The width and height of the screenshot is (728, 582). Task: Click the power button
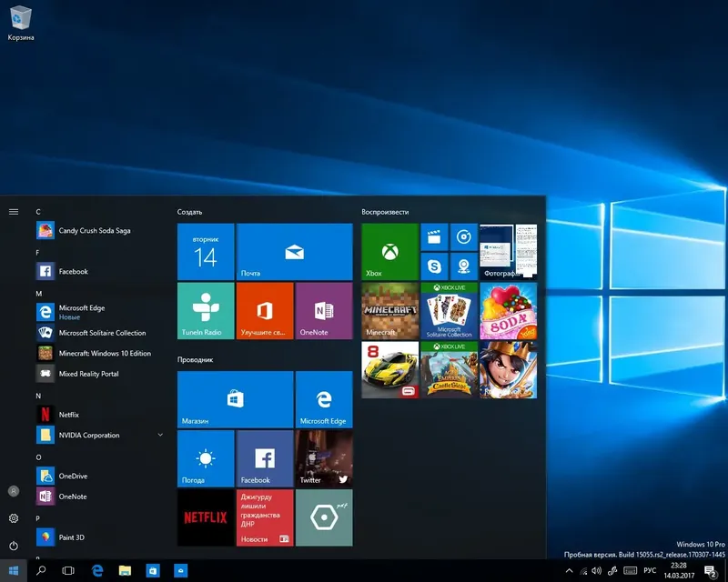click(13, 546)
